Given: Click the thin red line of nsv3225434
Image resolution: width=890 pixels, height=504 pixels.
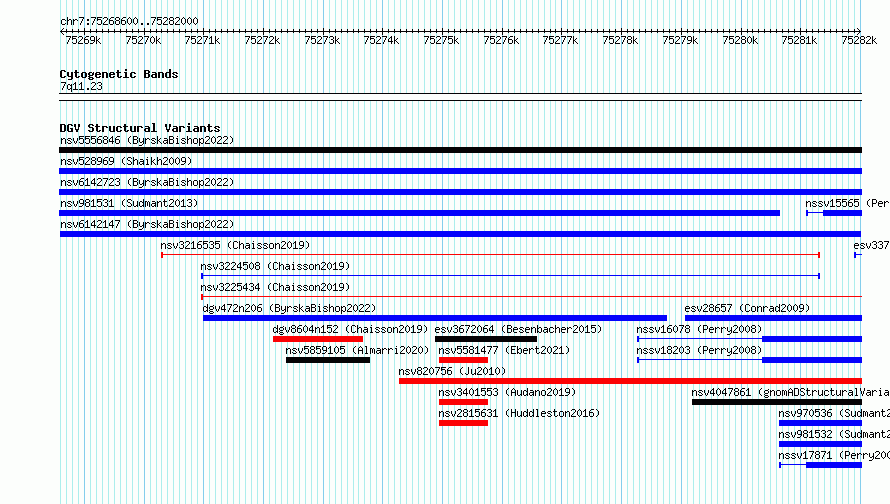Looking at the screenshot, I should 531,297.
